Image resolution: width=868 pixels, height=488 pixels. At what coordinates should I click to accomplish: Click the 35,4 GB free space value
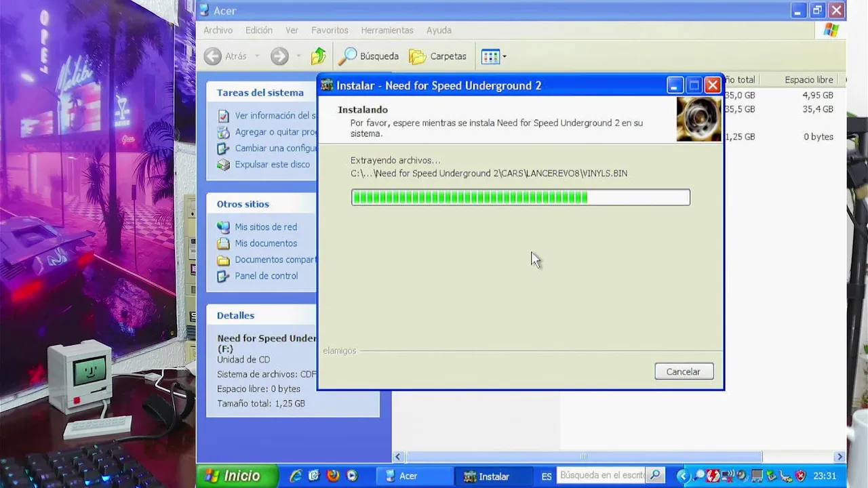point(817,109)
